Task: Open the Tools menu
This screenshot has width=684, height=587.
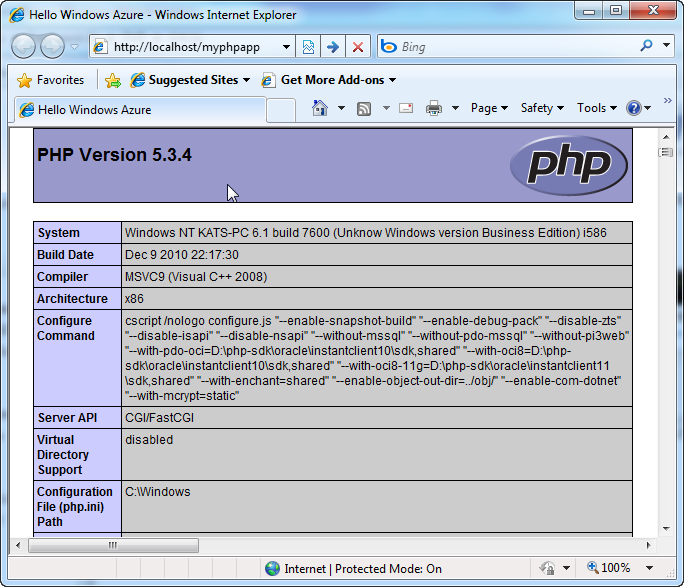Action: (x=596, y=108)
